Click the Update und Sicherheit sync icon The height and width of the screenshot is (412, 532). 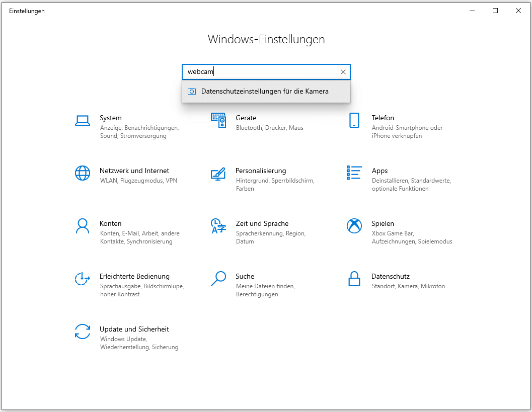tap(83, 332)
